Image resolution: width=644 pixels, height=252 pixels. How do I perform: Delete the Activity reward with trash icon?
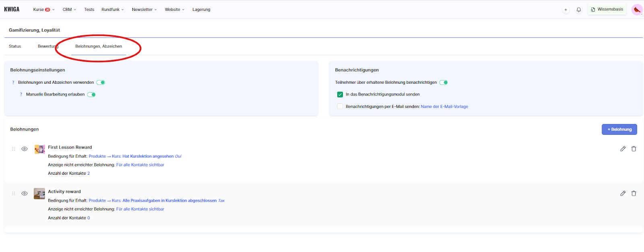634,194
